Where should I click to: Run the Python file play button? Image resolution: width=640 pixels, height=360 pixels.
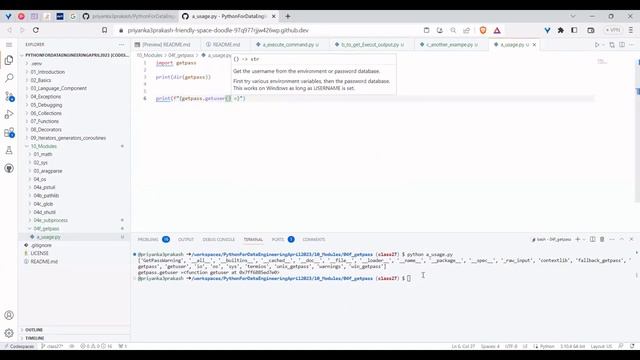[597, 44]
